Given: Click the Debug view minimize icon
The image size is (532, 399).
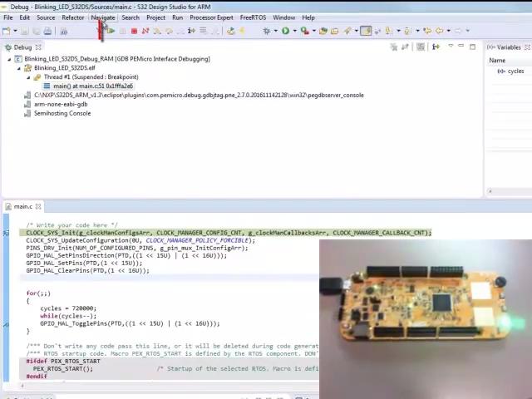Looking at the screenshot, I should click(x=461, y=47).
